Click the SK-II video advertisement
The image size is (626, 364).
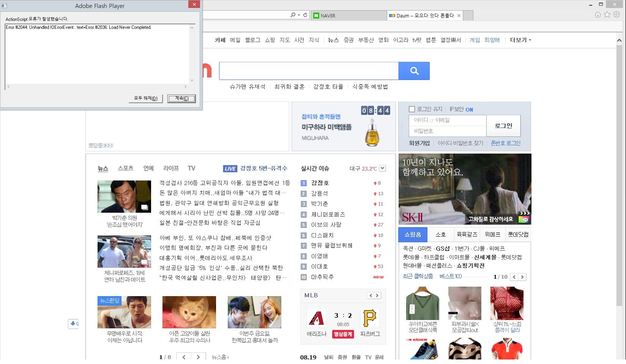click(465, 189)
